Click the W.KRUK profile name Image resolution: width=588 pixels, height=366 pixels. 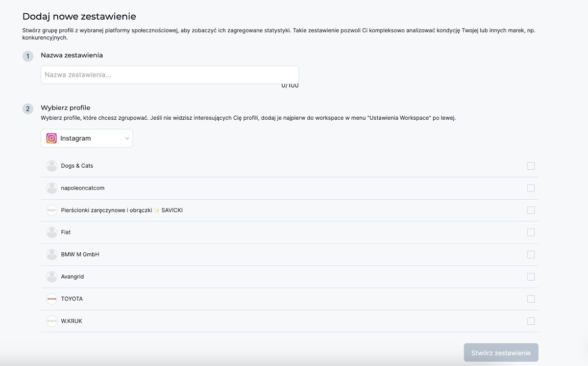pyautogui.click(x=72, y=321)
